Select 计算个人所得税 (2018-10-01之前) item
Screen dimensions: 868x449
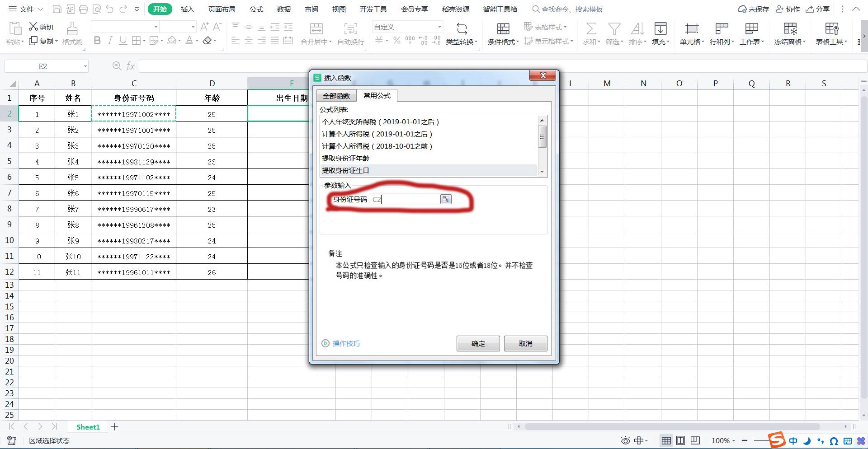428,146
